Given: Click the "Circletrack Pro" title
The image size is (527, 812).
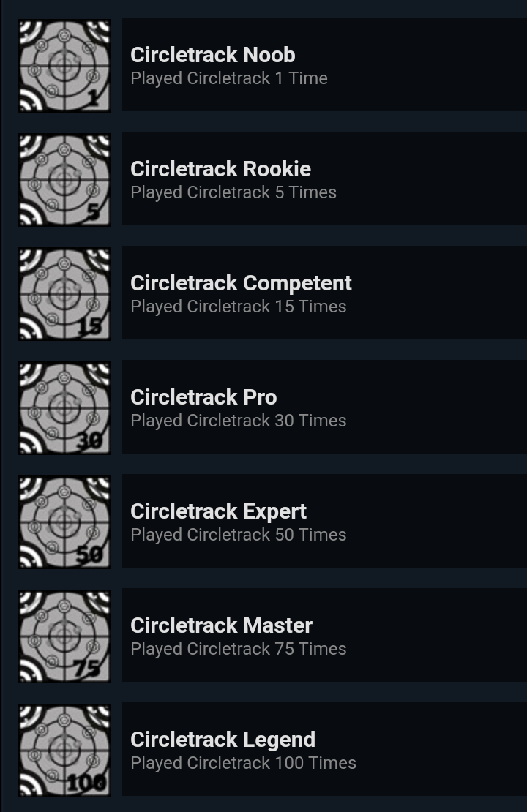Looking at the screenshot, I should pyautogui.click(x=203, y=397).
